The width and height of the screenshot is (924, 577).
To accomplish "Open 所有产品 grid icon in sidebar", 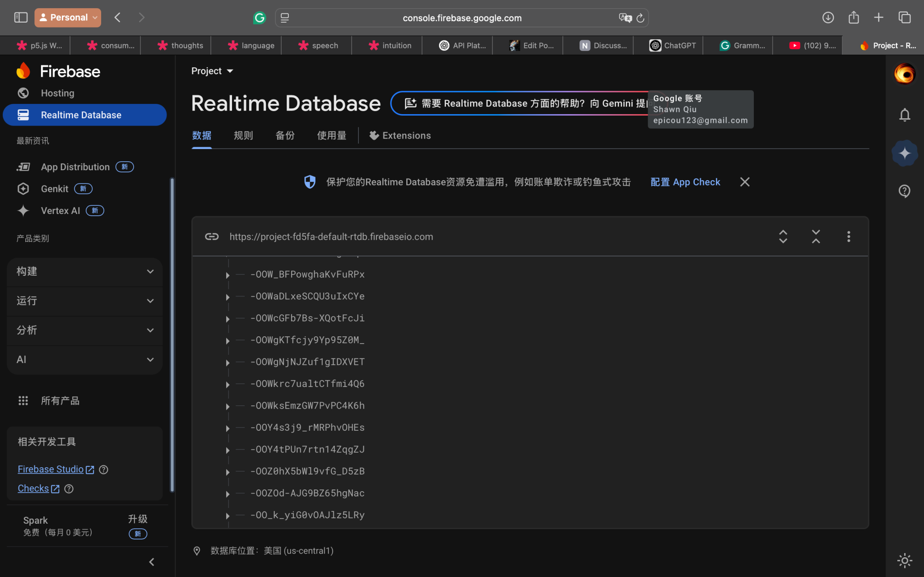I will (23, 400).
